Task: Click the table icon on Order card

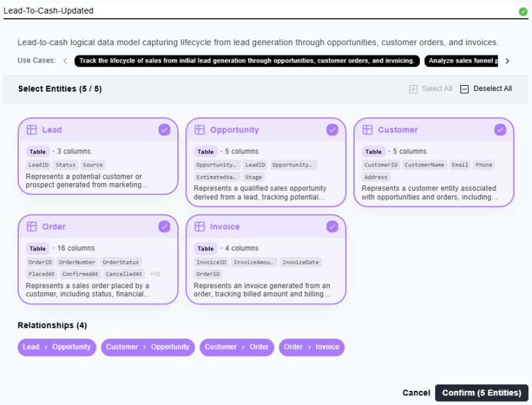Action: tap(32, 226)
